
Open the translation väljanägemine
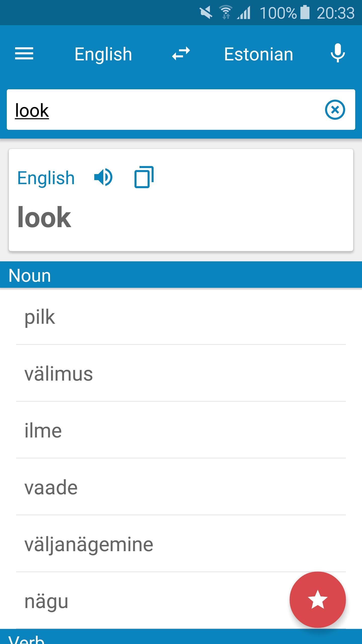(181, 544)
